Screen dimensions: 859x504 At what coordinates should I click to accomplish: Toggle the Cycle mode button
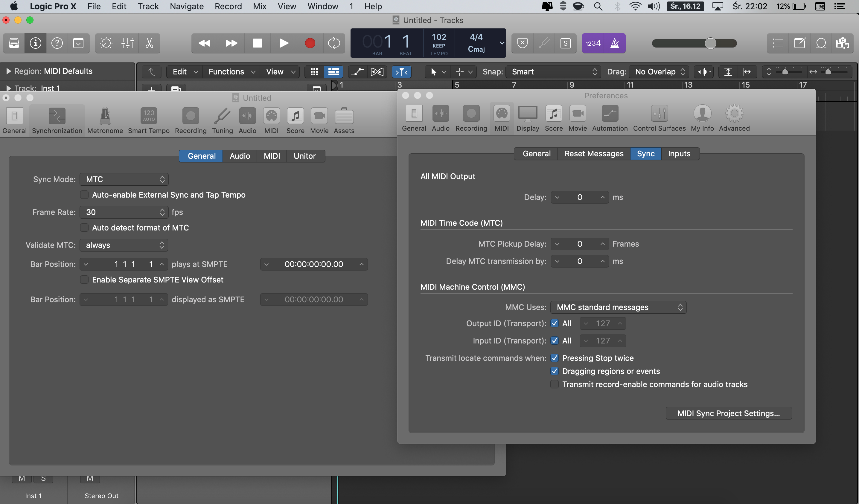coord(334,43)
